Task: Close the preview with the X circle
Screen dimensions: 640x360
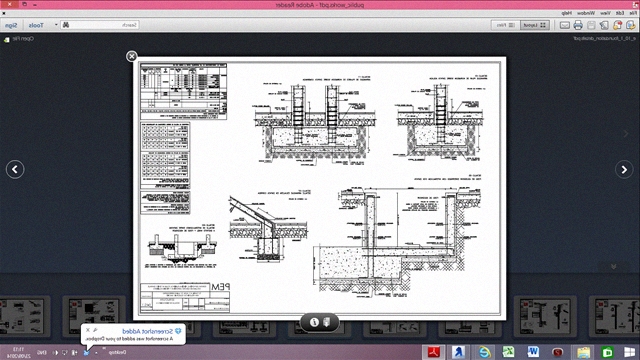Action: tap(131, 56)
